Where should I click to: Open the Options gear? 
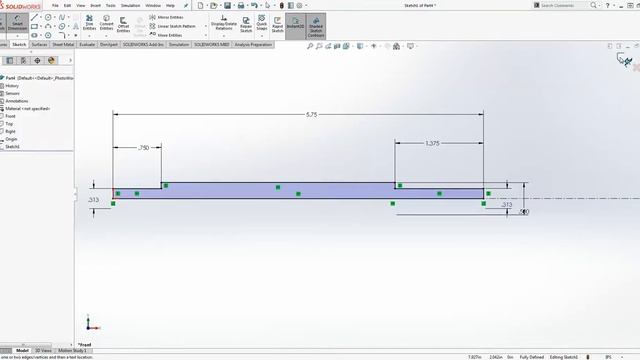pyautogui.click(x=299, y=6)
